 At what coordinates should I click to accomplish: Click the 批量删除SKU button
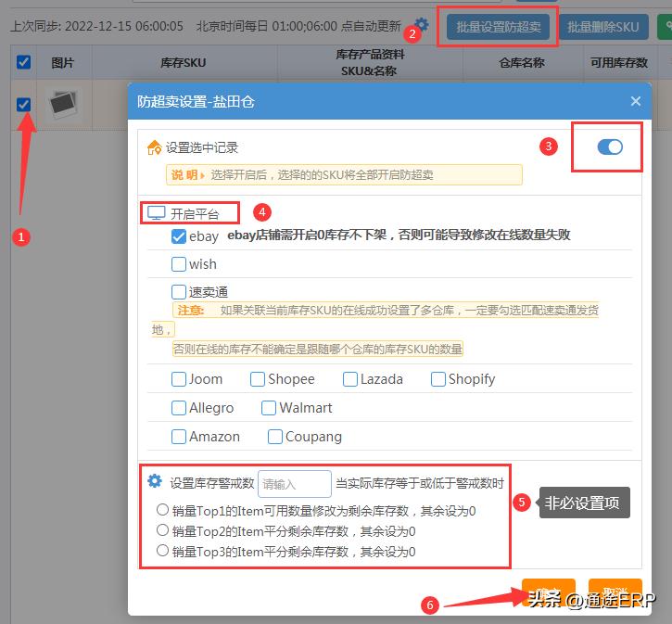pos(603,27)
